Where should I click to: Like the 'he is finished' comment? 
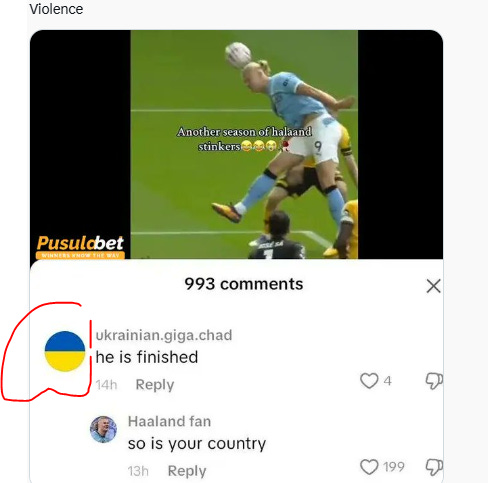(x=369, y=381)
